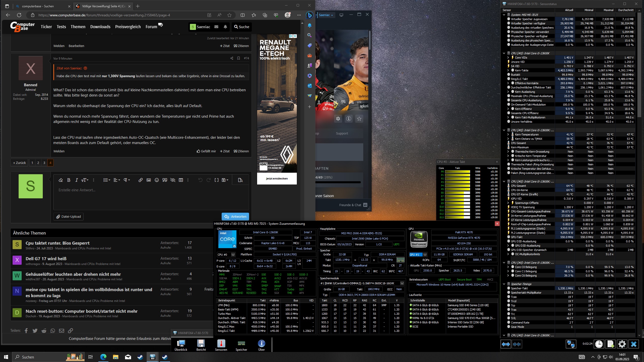Viewport: 644px width, 362px height.
Task: Insert an image in the reply editor
Action: point(149,180)
